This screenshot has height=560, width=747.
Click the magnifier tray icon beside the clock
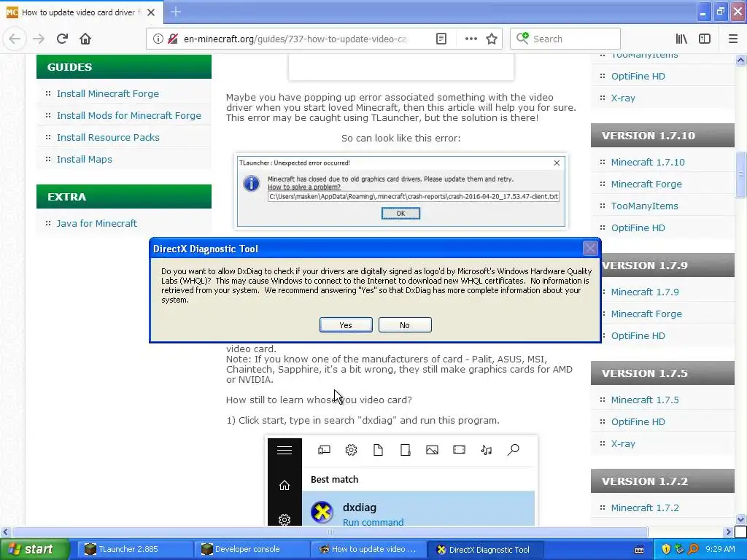click(x=693, y=549)
